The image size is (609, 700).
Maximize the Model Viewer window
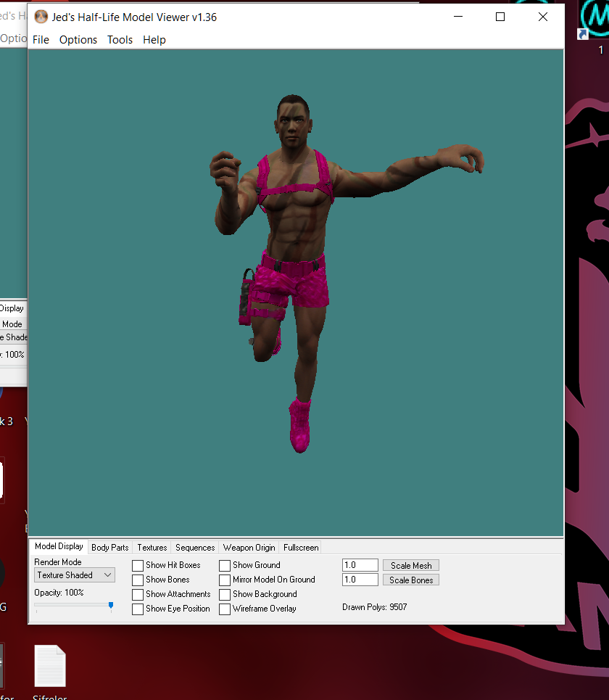coord(500,17)
